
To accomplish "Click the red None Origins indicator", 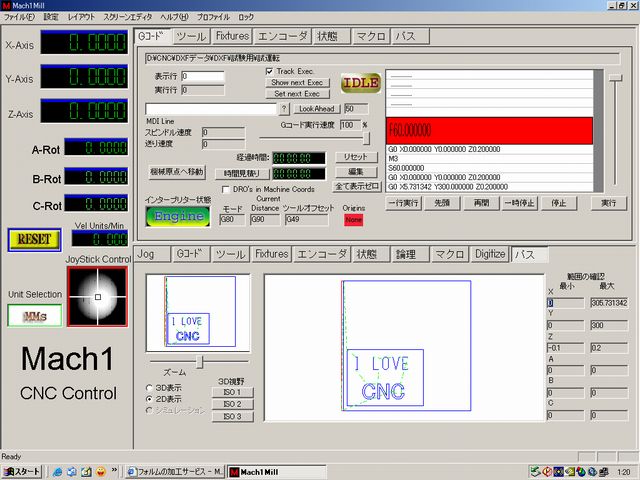I will 353,220.
